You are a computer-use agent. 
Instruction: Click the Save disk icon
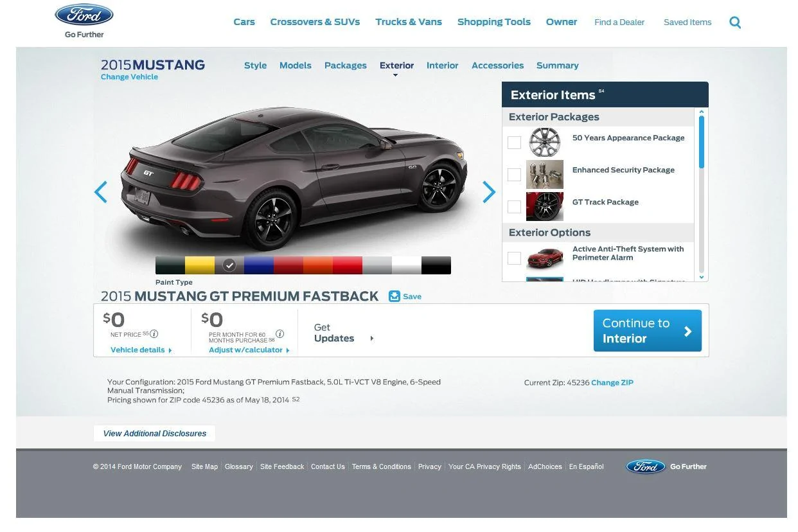coord(395,296)
